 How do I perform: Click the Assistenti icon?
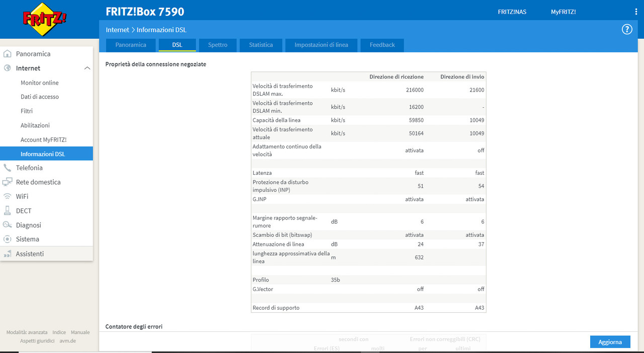click(8, 254)
